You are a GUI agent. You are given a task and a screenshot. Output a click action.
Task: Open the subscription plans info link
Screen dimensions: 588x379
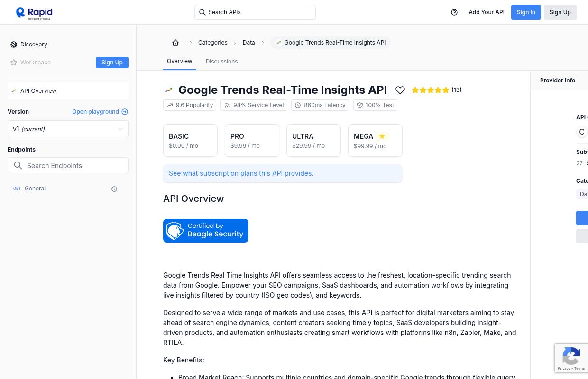coord(283,173)
